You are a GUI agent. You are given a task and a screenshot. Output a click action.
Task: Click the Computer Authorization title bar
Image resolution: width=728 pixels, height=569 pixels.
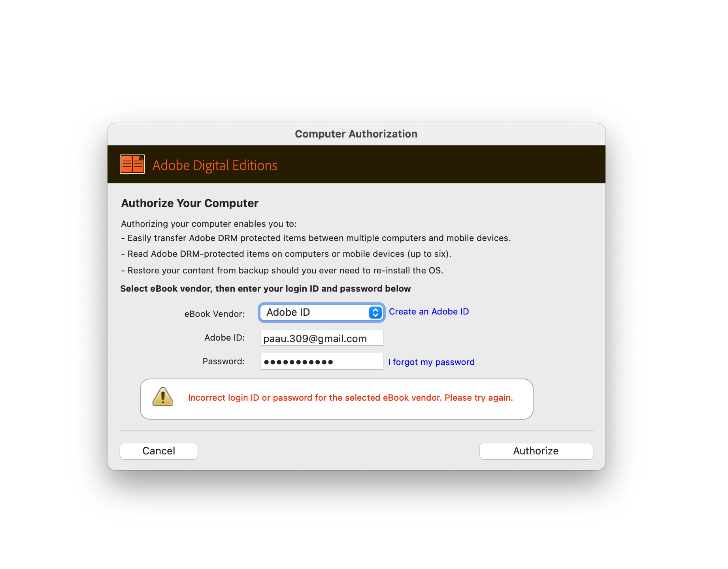click(356, 134)
